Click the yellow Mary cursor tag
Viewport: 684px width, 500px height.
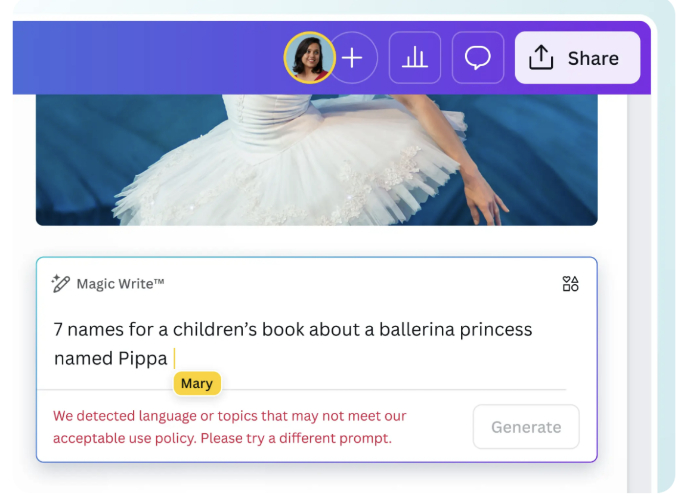(x=196, y=384)
